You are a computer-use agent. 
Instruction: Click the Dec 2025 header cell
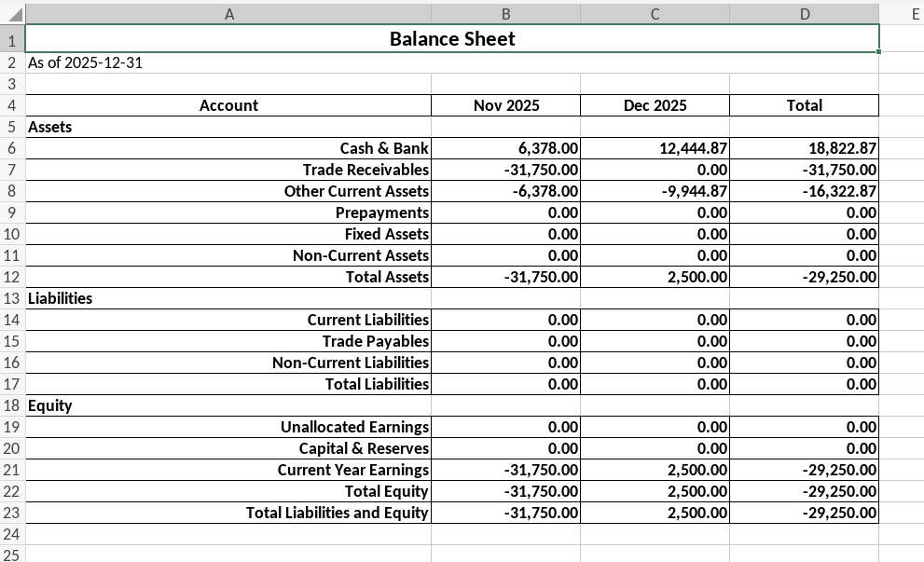(x=655, y=105)
